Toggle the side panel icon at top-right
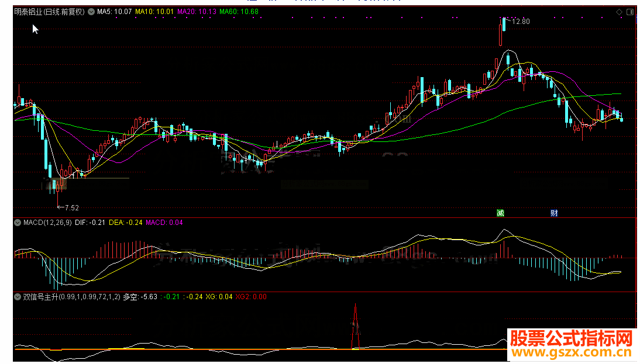640x364 pixels. tap(630, 12)
